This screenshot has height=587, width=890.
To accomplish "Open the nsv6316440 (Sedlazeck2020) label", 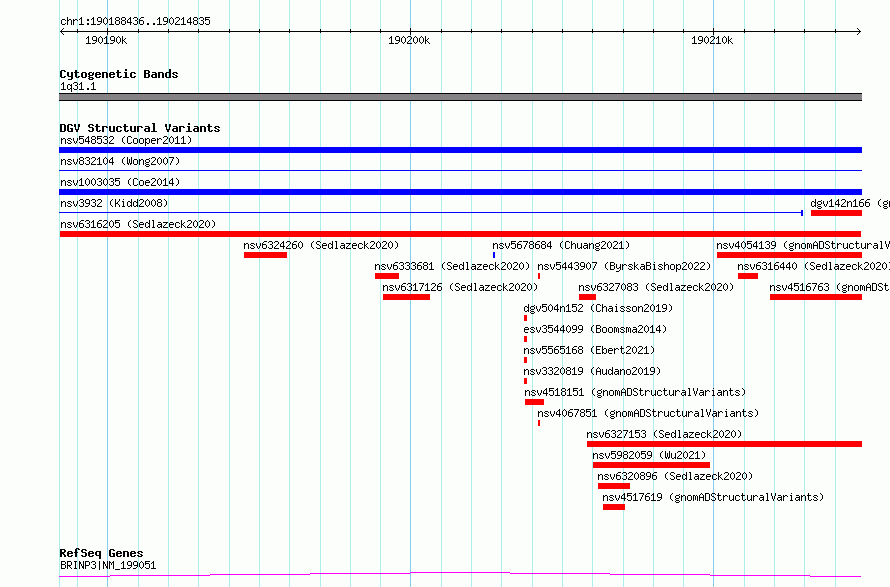I will coord(813,266).
